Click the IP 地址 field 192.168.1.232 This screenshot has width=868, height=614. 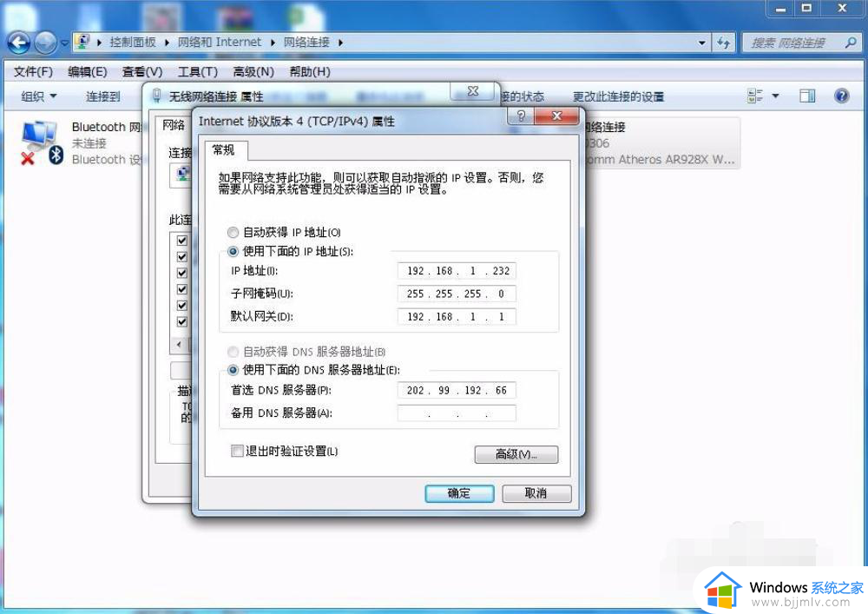[x=457, y=271]
